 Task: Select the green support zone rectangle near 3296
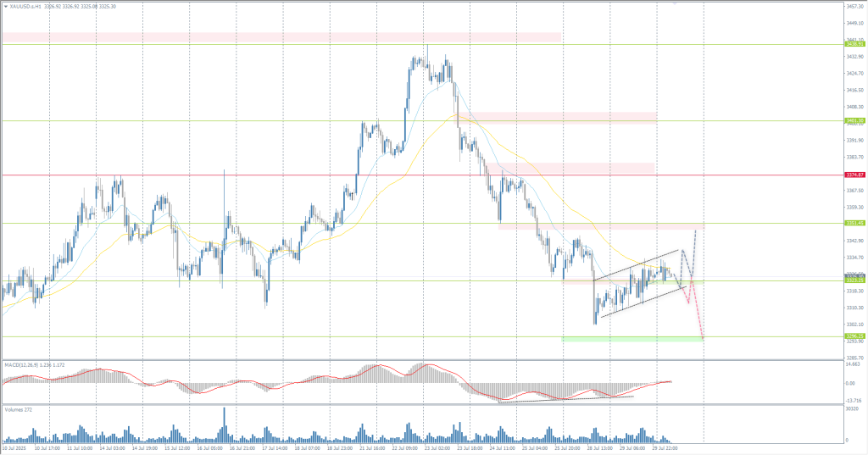pyautogui.click(x=632, y=339)
